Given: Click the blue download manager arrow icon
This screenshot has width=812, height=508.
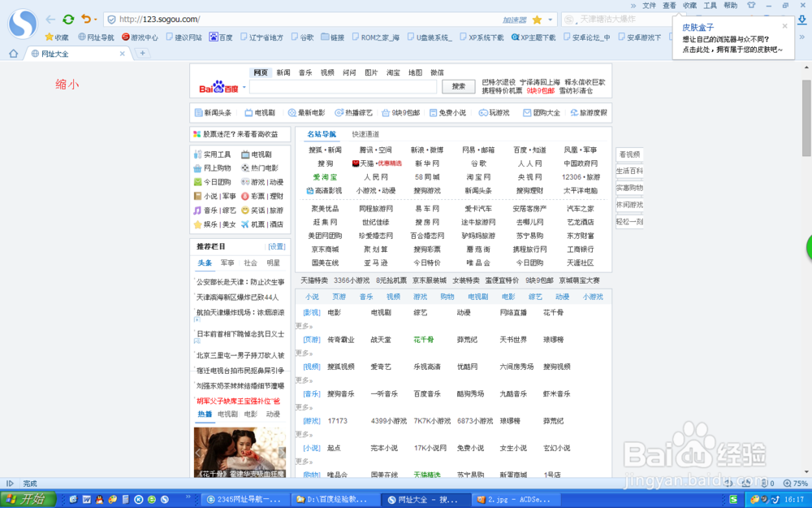Looking at the screenshot, I should 804,20.
